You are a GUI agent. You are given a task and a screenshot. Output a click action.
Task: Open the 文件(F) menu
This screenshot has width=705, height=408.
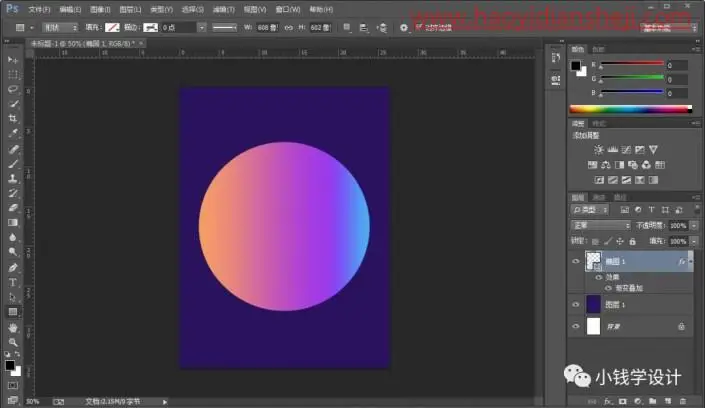click(x=39, y=9)
